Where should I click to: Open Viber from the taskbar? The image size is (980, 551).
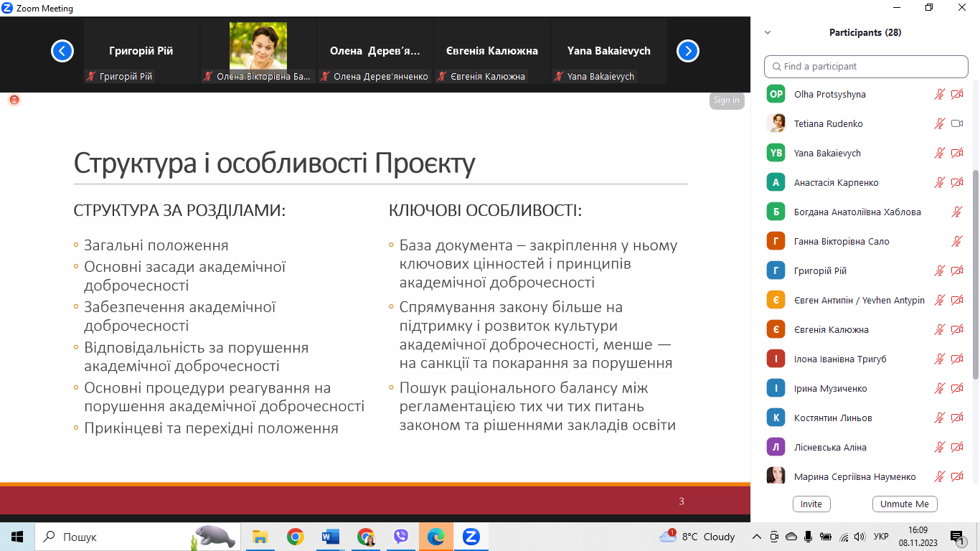point(401,536)
